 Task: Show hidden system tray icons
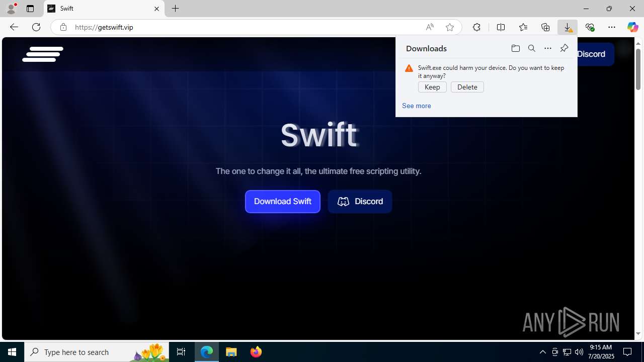542,352
